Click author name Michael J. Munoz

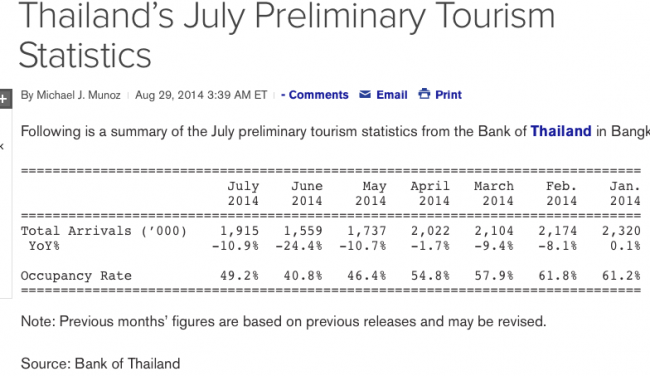click(78, 95)
